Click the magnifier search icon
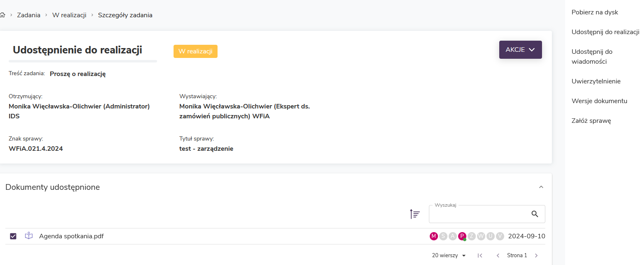The height and width of the screenshot is (265, 644). [x=535, y=214]
